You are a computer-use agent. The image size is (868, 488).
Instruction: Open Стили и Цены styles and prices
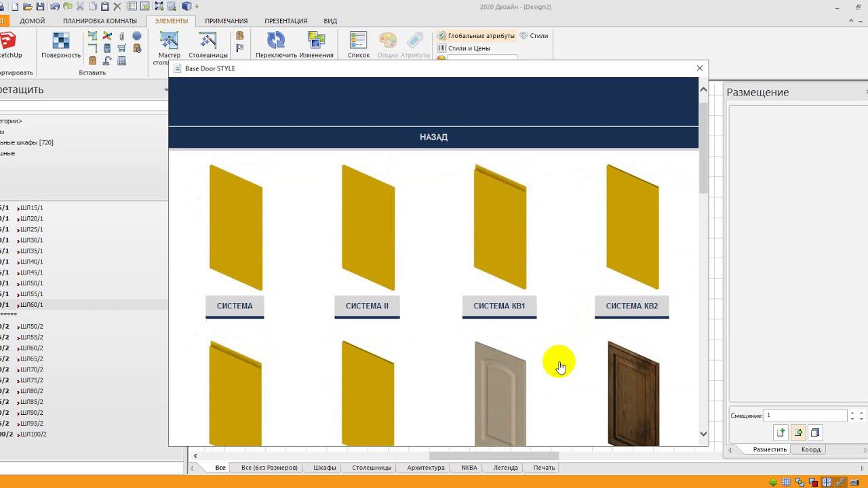click(x=464, y=49)
